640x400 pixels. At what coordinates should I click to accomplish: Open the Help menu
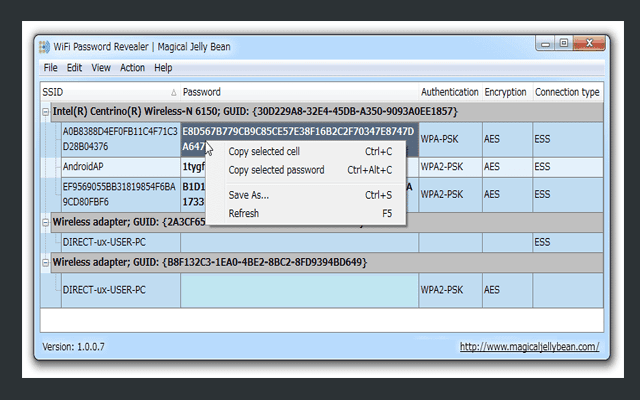pyautogui.click(x=163, y=68)
